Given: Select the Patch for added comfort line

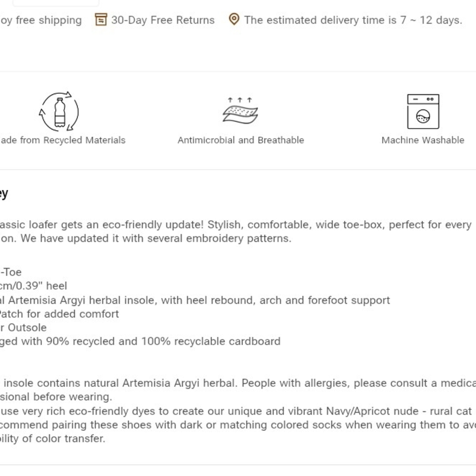Looking at the screenshot, I should pyautogui.click(x=59, y=314).
